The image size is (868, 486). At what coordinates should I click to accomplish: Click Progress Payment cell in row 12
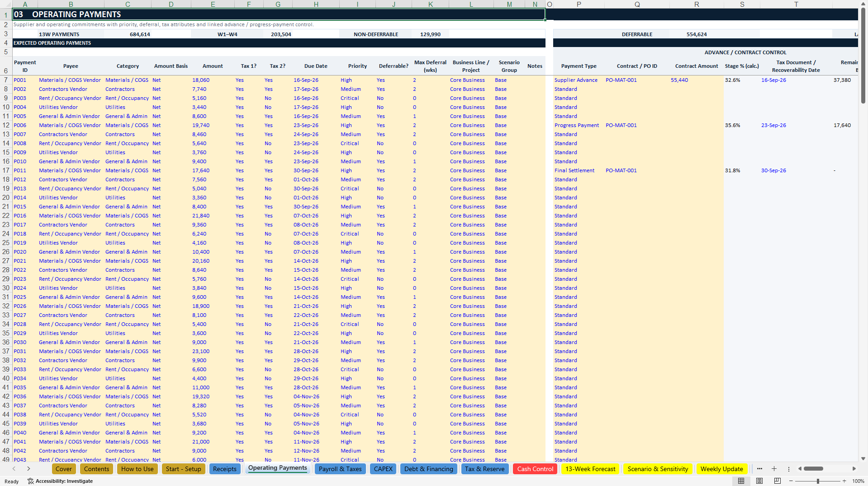coord(579,125)
